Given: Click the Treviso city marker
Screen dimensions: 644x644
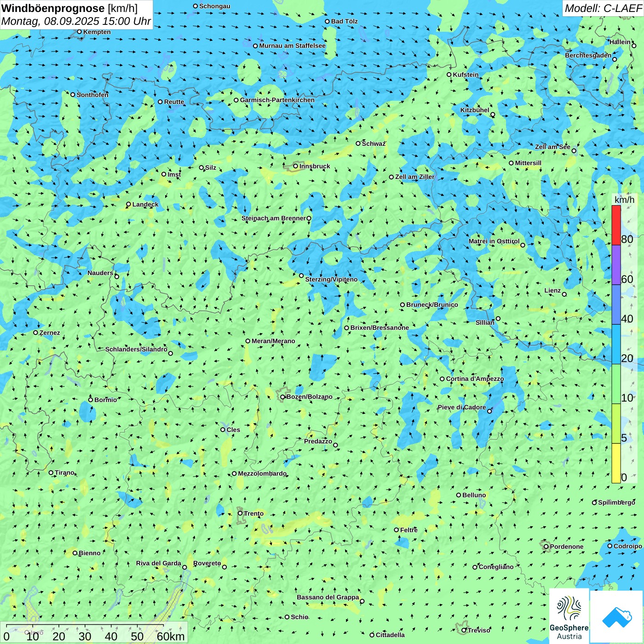Looking at the screenshot, I should [x=464, y=630].
